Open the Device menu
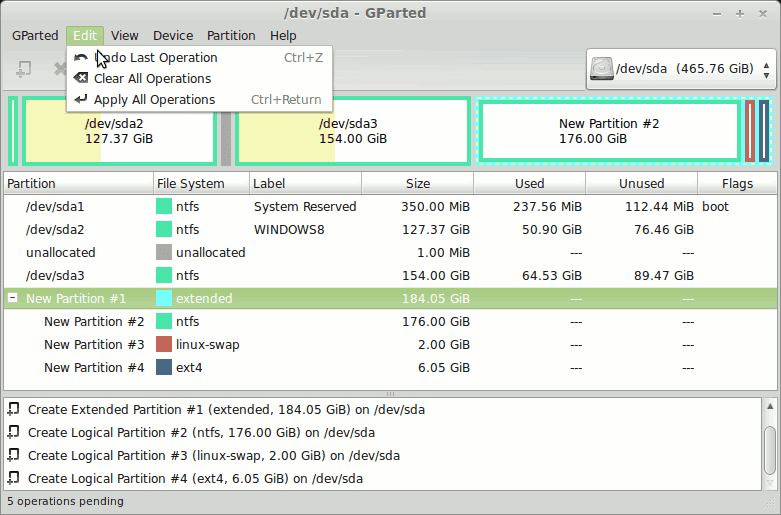This screenshot has width=781, height=515. pyautogui.click(x=173, y=36)
